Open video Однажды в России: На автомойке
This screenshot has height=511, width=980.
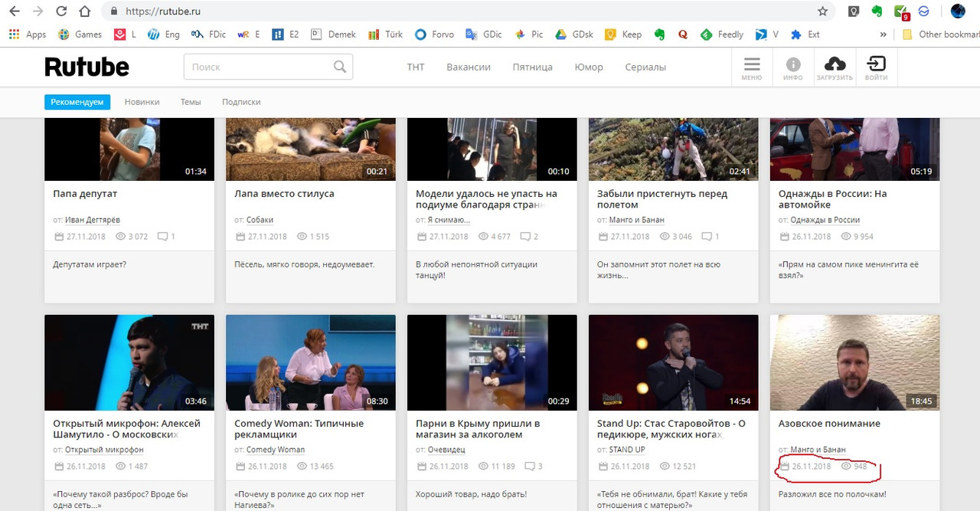pyautogui.click(x=833, y=199)
